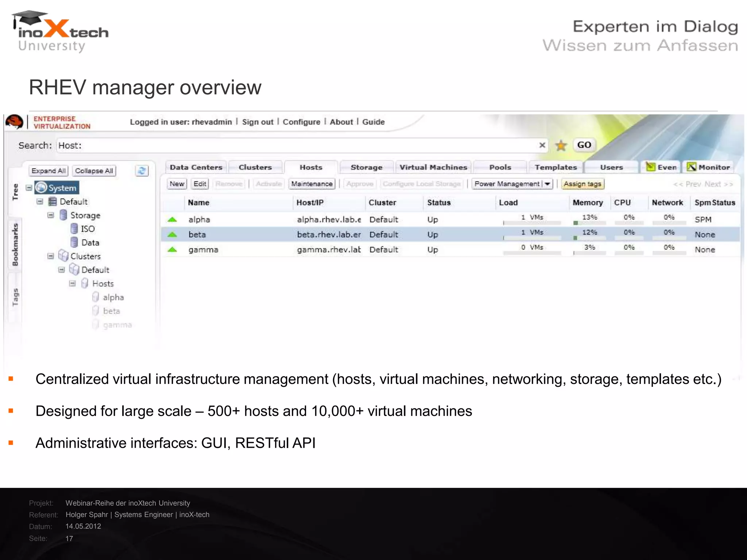Sort by the SpmStatus column header
The width and height of the screenshot is (747, 560).
click(x=715, y=203)
